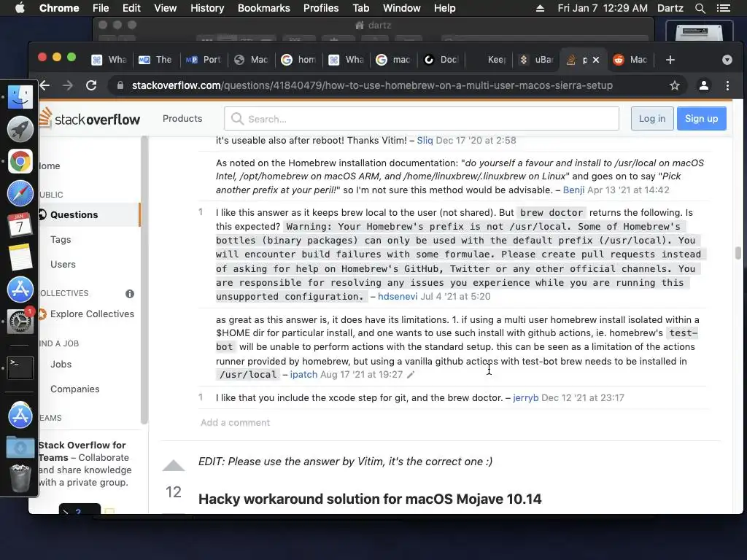Switch to the 'The' tab
Screen dimensions: 747x560
(x=155, y=60)
